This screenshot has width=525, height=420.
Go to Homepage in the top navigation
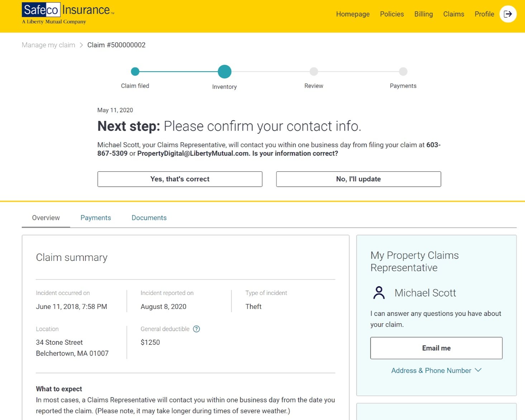pos(353,14)
